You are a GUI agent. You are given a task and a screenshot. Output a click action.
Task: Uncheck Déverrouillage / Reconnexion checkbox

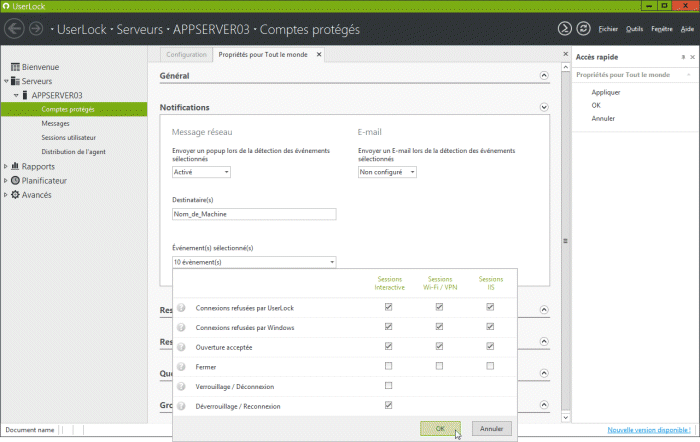pyautogui.click(x=388, y=405)
